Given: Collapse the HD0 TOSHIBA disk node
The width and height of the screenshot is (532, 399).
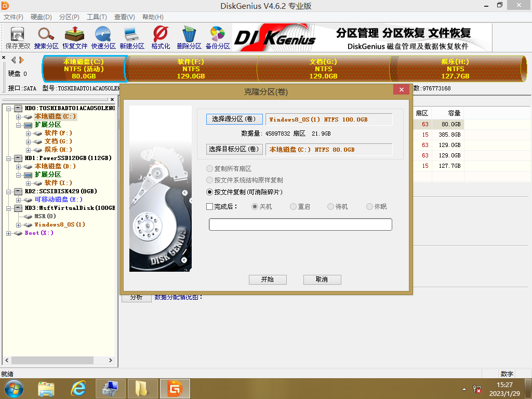Looking at the screenshot, I should click(8, 109).
